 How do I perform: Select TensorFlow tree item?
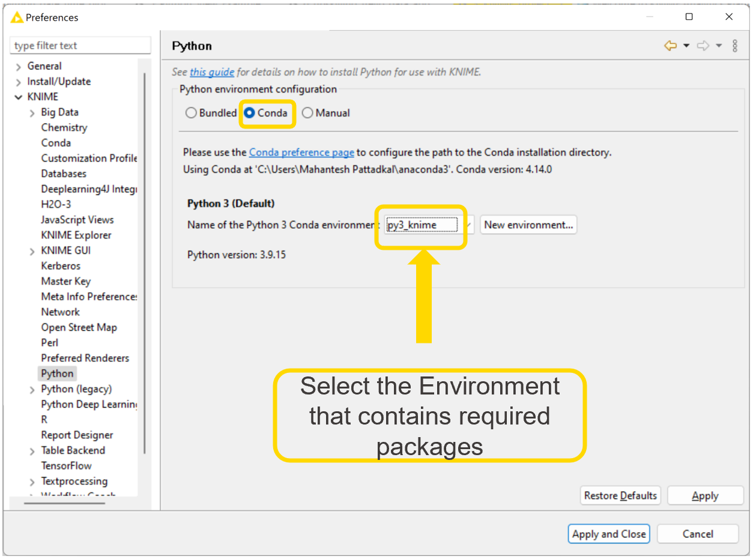pyautogui.click(x=66, y=466)
